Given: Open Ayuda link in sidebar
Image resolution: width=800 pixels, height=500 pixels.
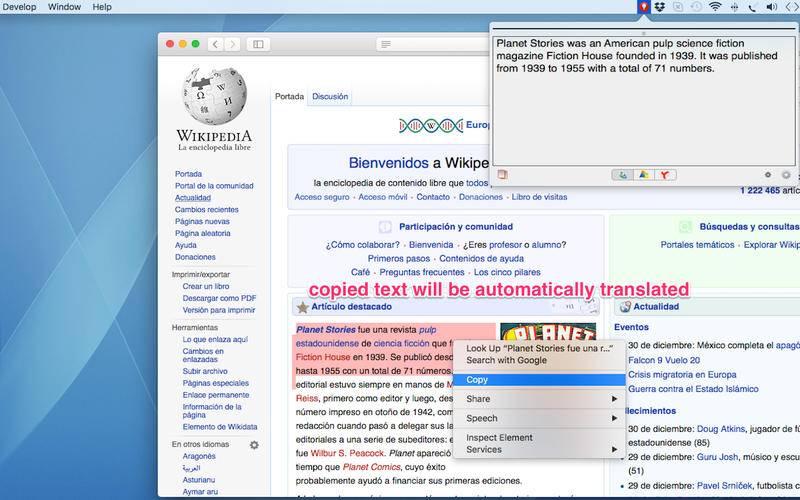Looking at the screenshot, I should pyautogui.click(x=186, y=245).
